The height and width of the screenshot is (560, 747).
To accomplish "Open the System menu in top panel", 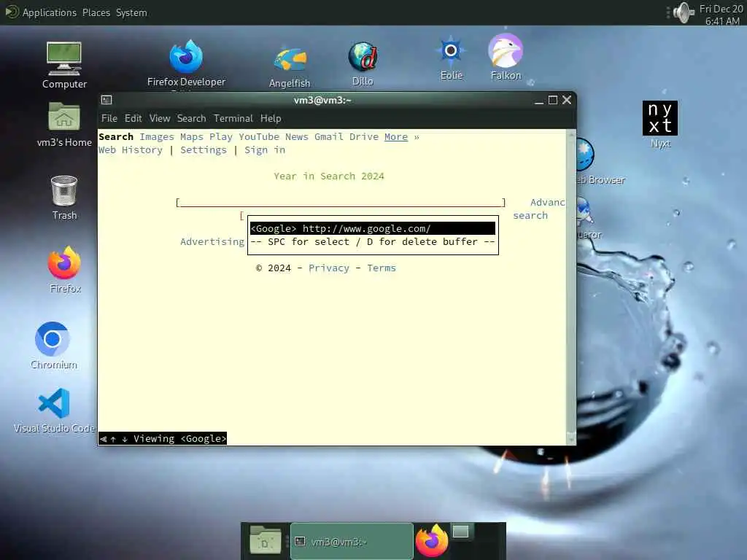I will pos(131,12).
